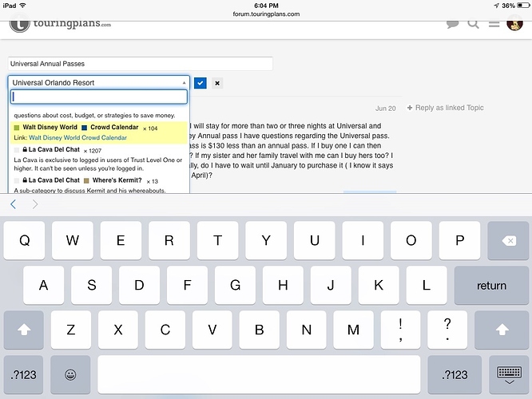Toggle the right Shift key
This screenshot has height=399, width=532.
pos(502,329)
